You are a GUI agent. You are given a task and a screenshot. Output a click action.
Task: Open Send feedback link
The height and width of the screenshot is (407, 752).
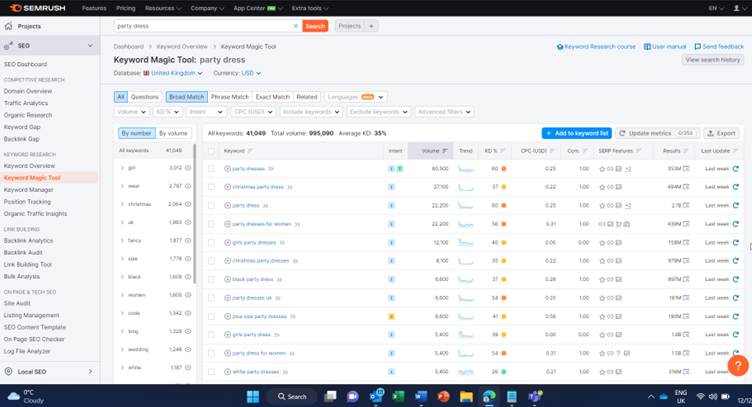[719, 47]
